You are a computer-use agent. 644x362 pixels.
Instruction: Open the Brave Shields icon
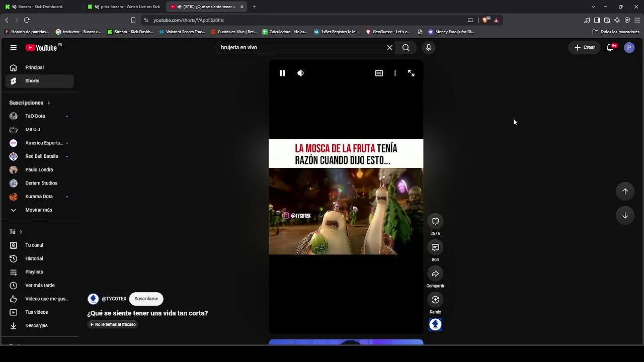pyautogui.click(x=485, y=20)
